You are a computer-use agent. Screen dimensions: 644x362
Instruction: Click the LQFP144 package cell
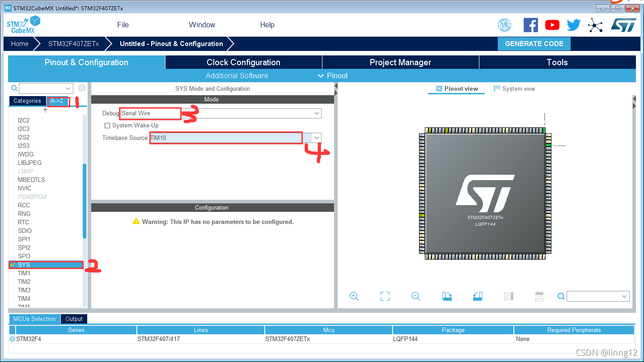pos(453,339)
